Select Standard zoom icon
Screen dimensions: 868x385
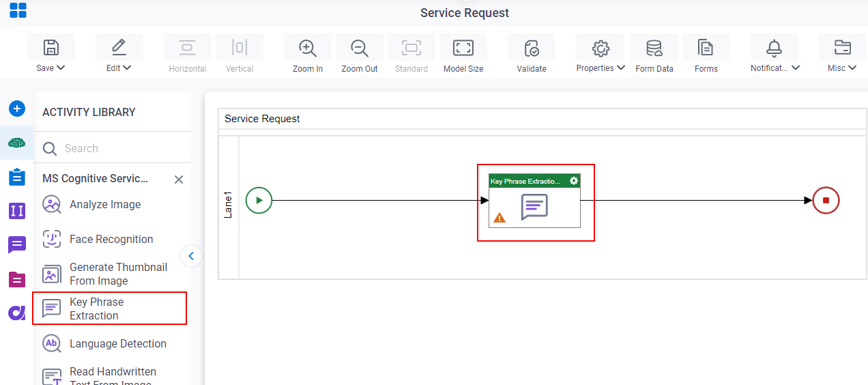(x=411, y=47)
